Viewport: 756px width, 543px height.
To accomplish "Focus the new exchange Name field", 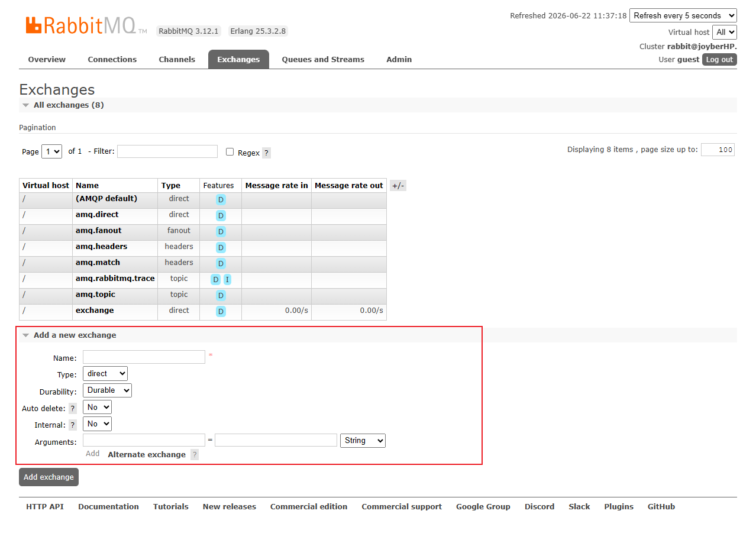I will [x=144, y=357].
